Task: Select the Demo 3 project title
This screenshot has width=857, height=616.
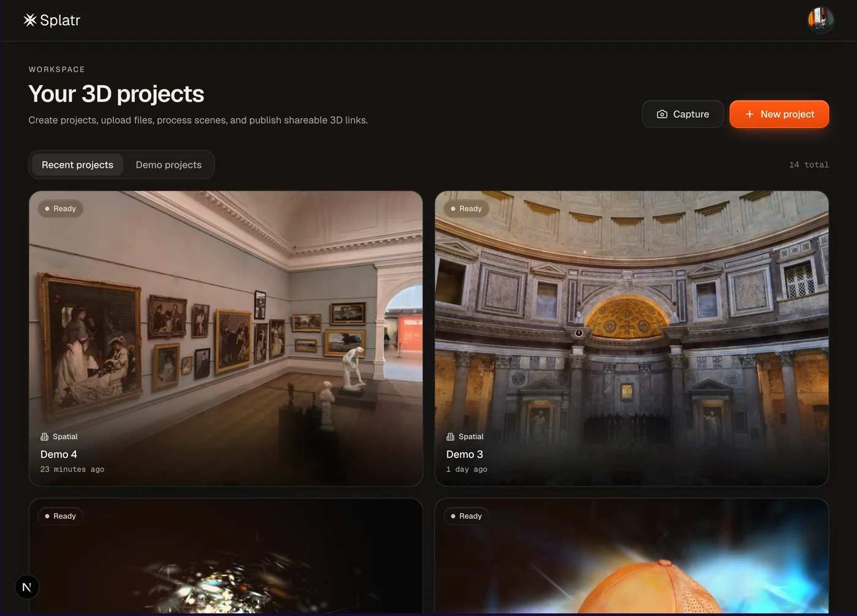Action: (x=465, y=455)
